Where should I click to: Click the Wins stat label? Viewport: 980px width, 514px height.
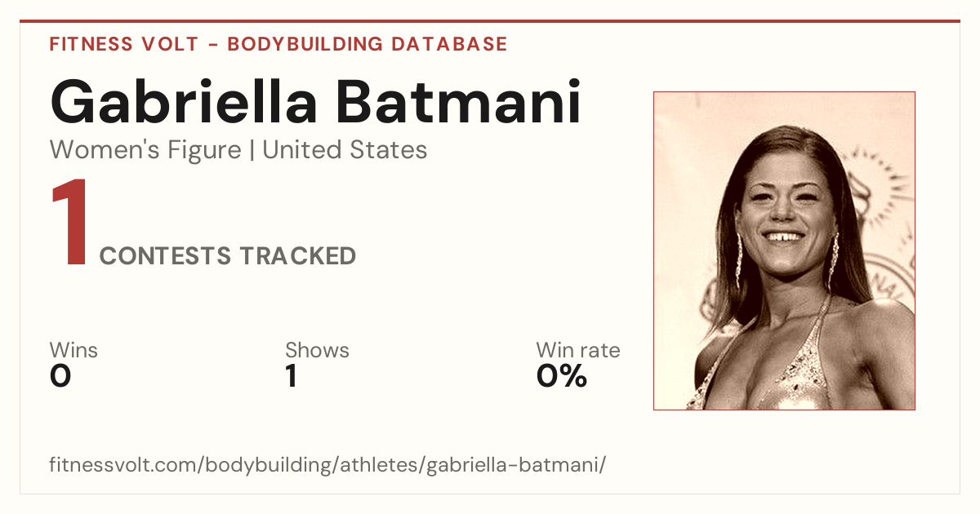coord(73,350)
